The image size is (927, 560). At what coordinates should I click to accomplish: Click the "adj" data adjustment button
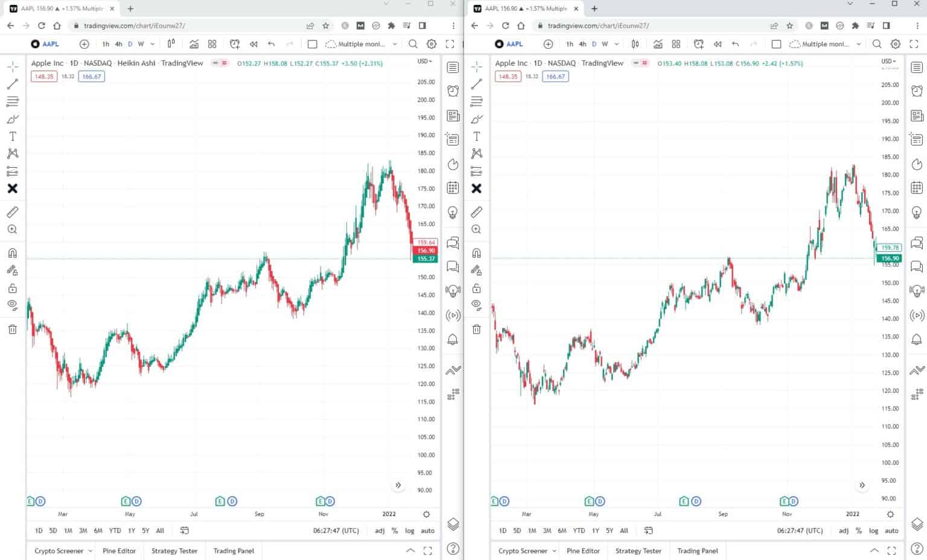click(379, 530)
